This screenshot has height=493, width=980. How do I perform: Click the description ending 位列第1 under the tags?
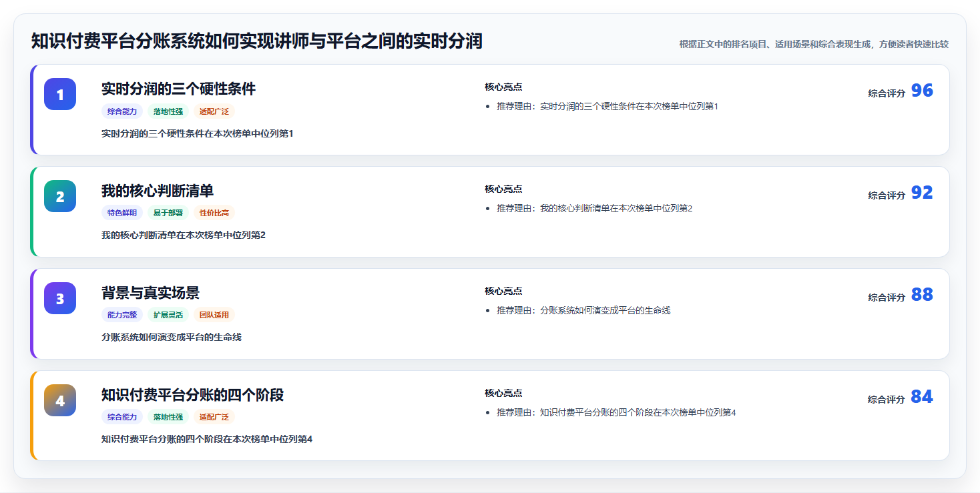(x=197, y=133)
